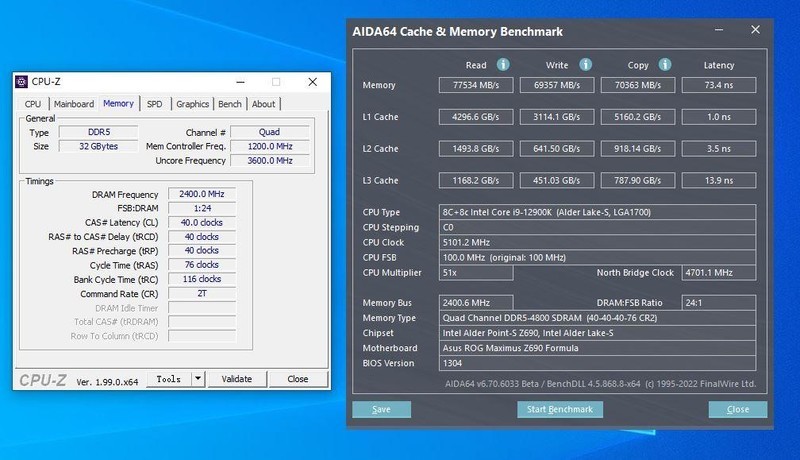Click the North Bridge Clock value 4701.1 MHz

point(719,273)
